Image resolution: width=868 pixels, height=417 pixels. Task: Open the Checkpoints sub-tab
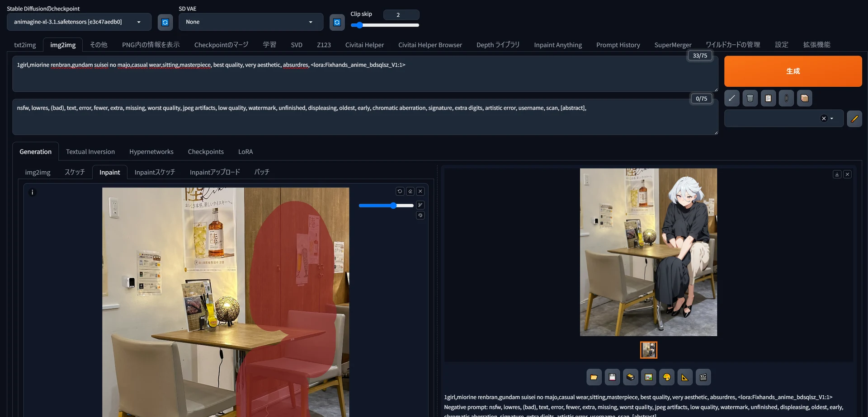pyautogui.click(x=206, y=151)
